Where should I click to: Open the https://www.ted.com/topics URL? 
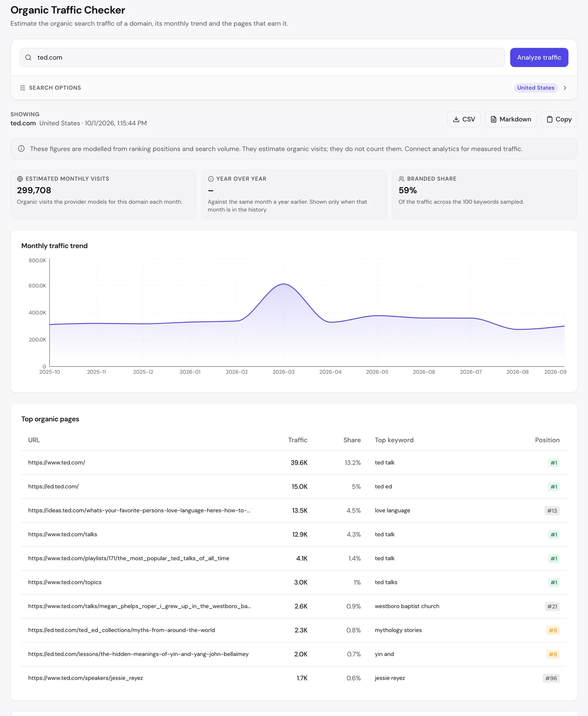click(x=65, y=582)
